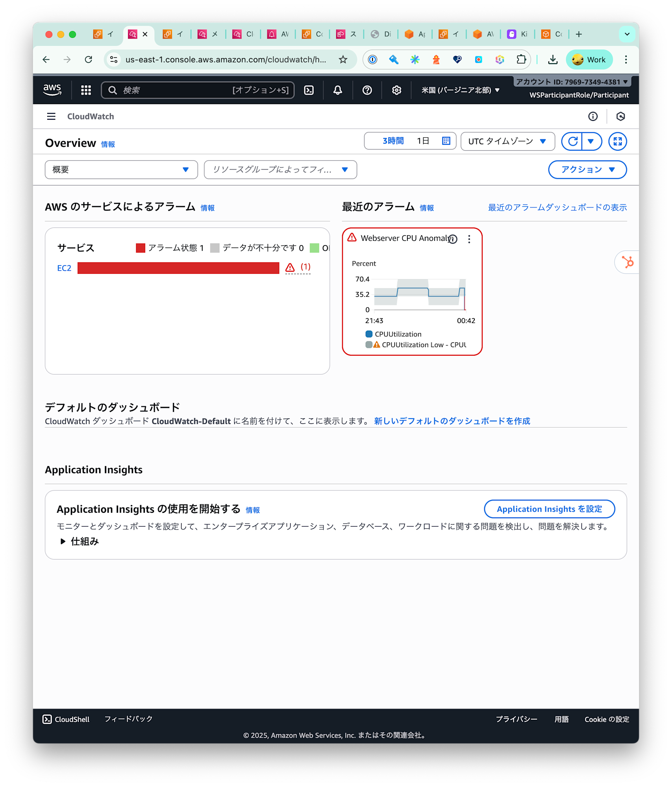Click the notifications bell icon
This screenshot has width=672, height=787.
[x=337, y=90]
